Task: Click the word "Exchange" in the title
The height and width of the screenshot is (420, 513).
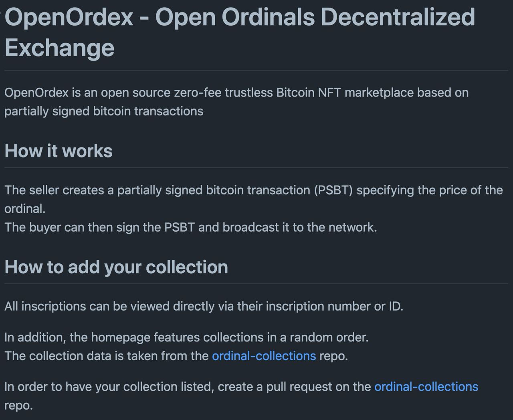Action: point(59,47)
